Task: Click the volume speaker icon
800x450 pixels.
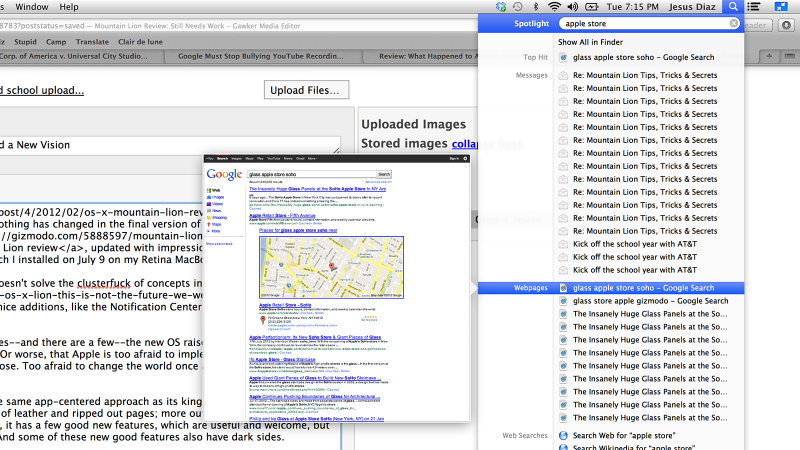Action: 572,7
